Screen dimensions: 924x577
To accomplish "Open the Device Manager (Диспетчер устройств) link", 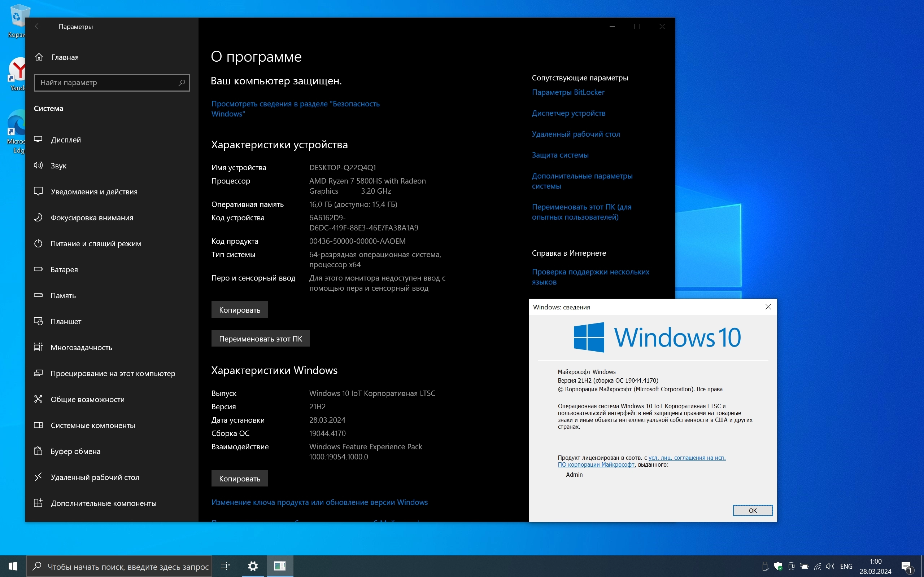I will point(568,113).
